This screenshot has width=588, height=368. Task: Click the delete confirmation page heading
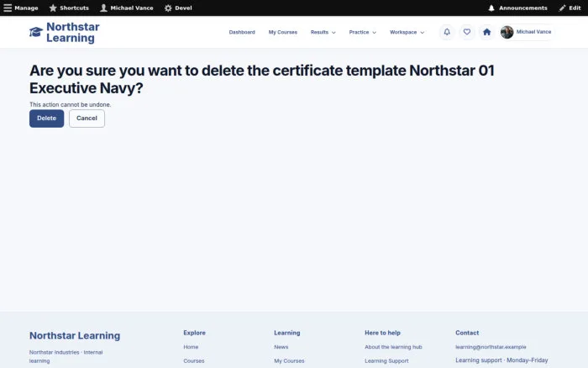click(x=262, y=79)
